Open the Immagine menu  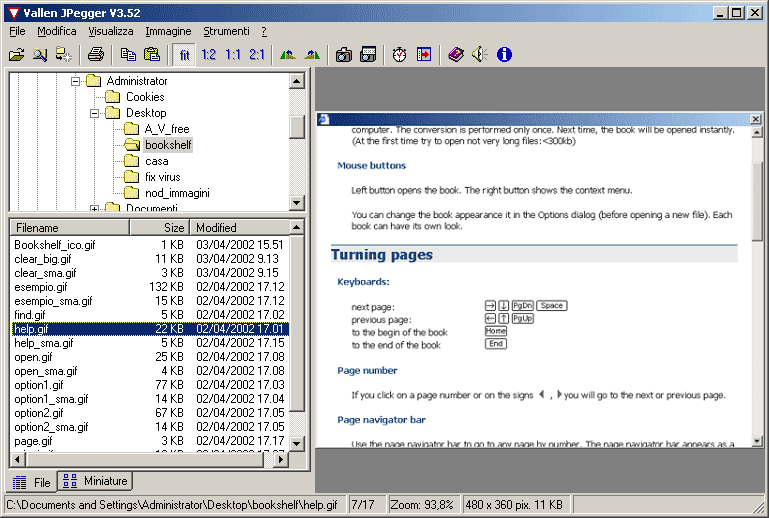167,31
